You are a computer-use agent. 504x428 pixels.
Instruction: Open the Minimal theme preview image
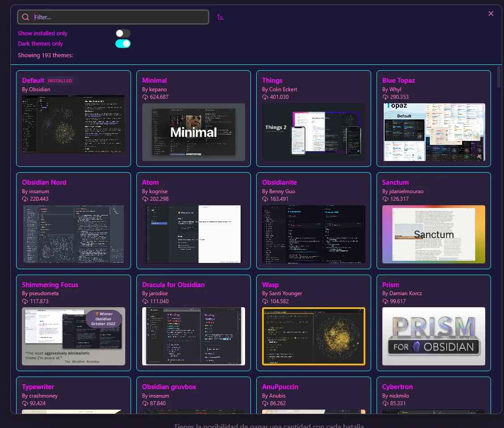click(x=194, y=132)
